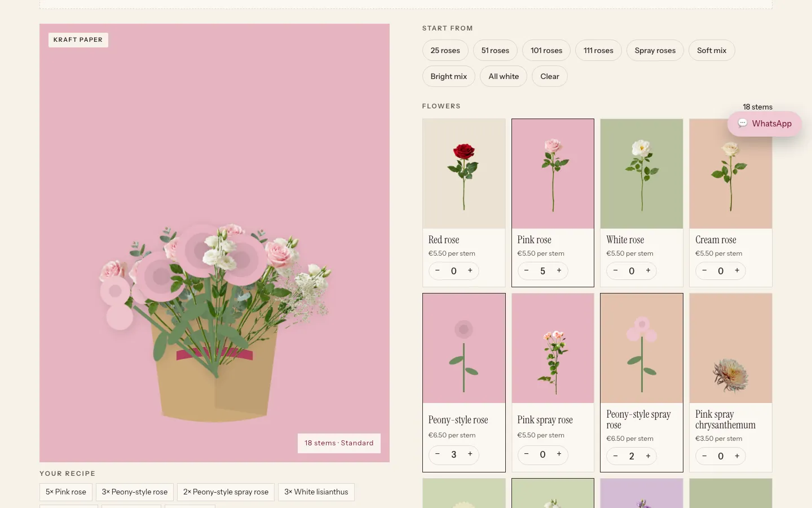Image resolution: width=812 pixels, height=508 pixels.
Task: Select the Pink rose flower image
Action: tap(553, 174)
